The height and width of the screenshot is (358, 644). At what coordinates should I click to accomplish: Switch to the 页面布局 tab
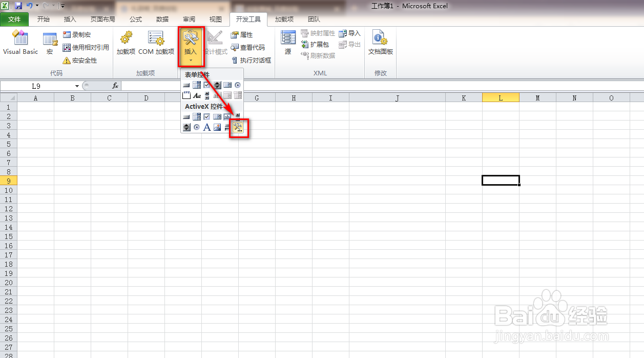point(103,19)
